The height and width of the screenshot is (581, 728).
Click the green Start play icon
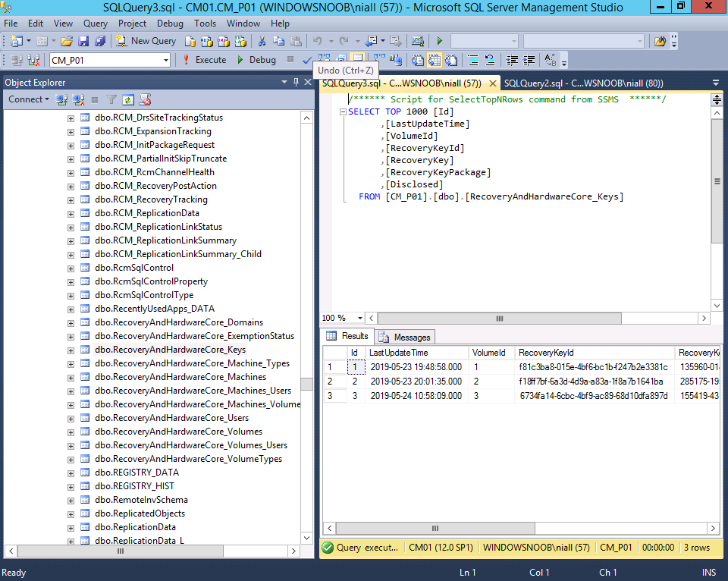(x=440, y=41)
